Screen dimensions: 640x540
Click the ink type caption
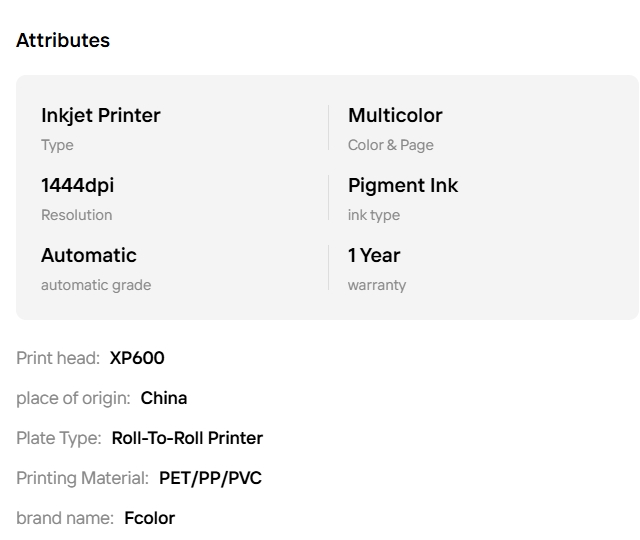(x=374, y=215)
